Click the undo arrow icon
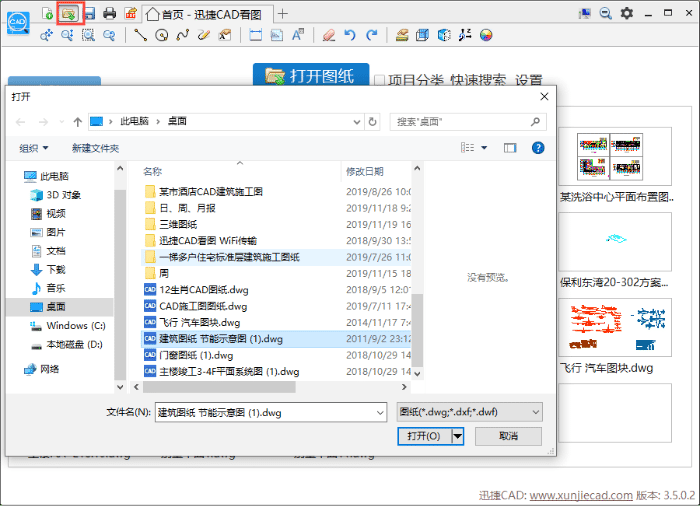This screenshot has height=506, width=700. pyautogui.click(x=350, y=35)
